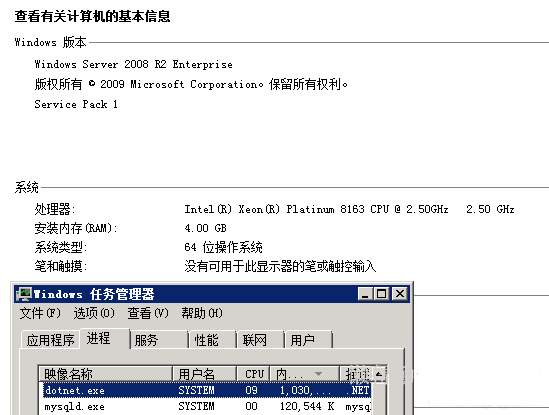Open the 文件(F) menu

40,313
